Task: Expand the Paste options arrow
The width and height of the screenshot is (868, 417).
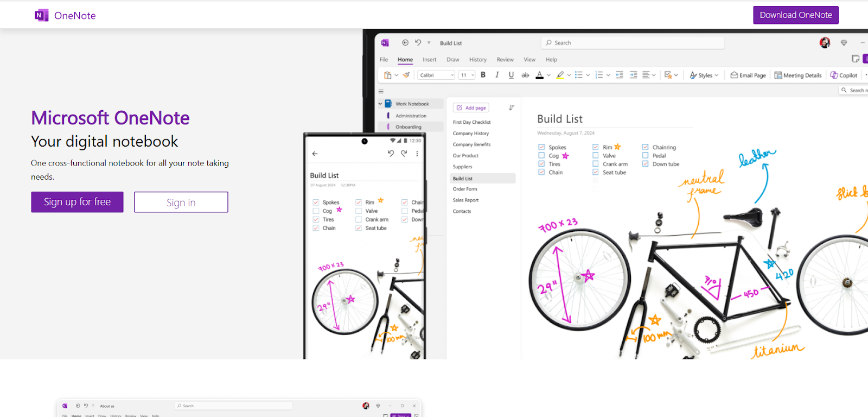Action: [x=397, y=75]
